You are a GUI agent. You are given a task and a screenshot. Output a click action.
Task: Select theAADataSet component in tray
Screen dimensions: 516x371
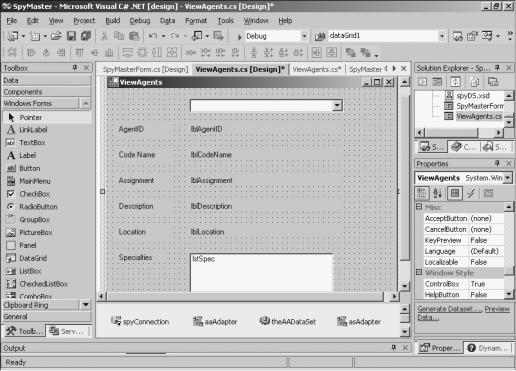288,321
